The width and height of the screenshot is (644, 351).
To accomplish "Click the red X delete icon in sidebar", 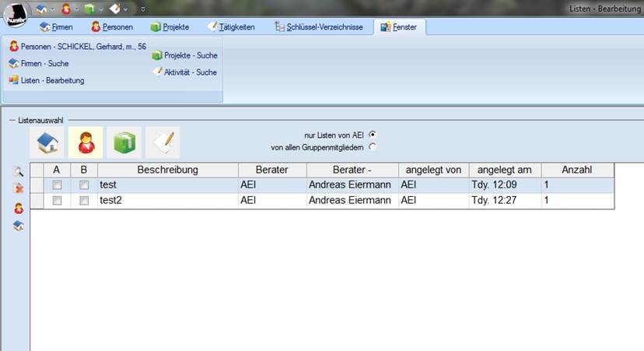I will 18,189.
